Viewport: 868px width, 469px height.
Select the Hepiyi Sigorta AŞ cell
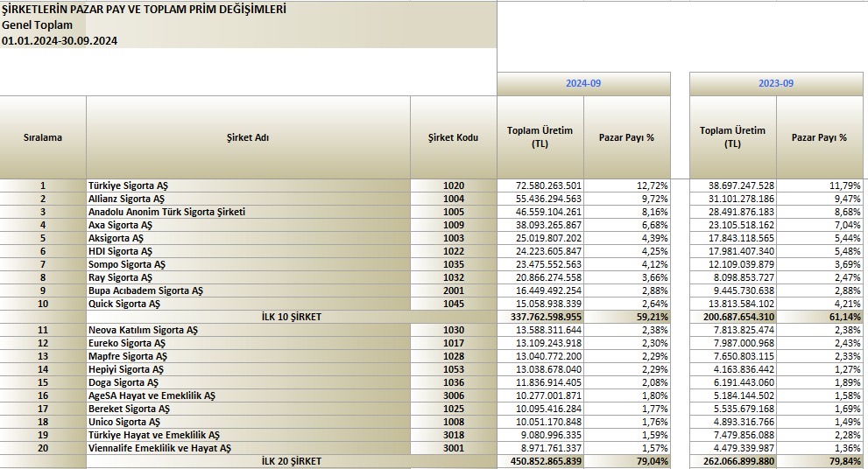[x=248, y=369]
